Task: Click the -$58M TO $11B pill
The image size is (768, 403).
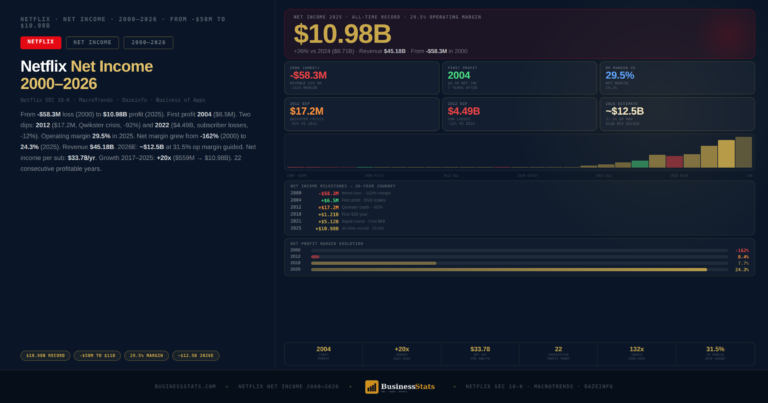Action: (x=97, y=356)
